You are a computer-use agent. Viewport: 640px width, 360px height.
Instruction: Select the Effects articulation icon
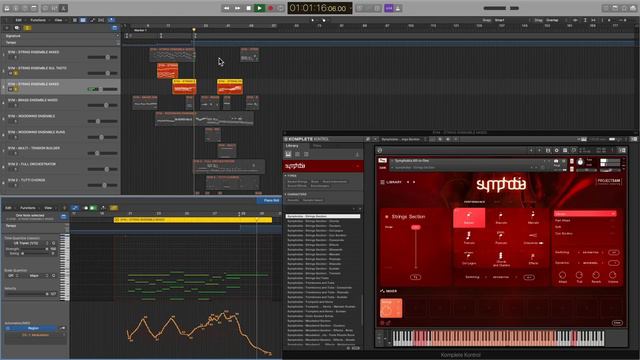[533, 259]
